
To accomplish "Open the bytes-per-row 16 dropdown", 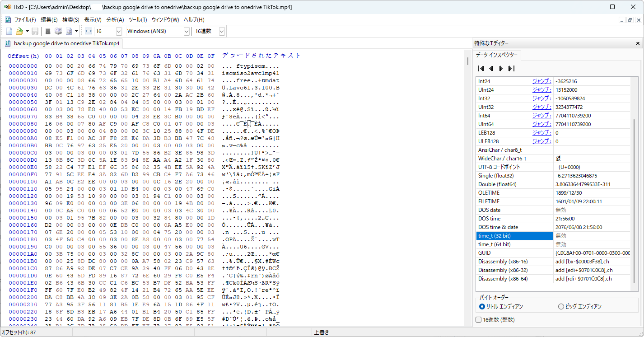I will pos(119,31).
